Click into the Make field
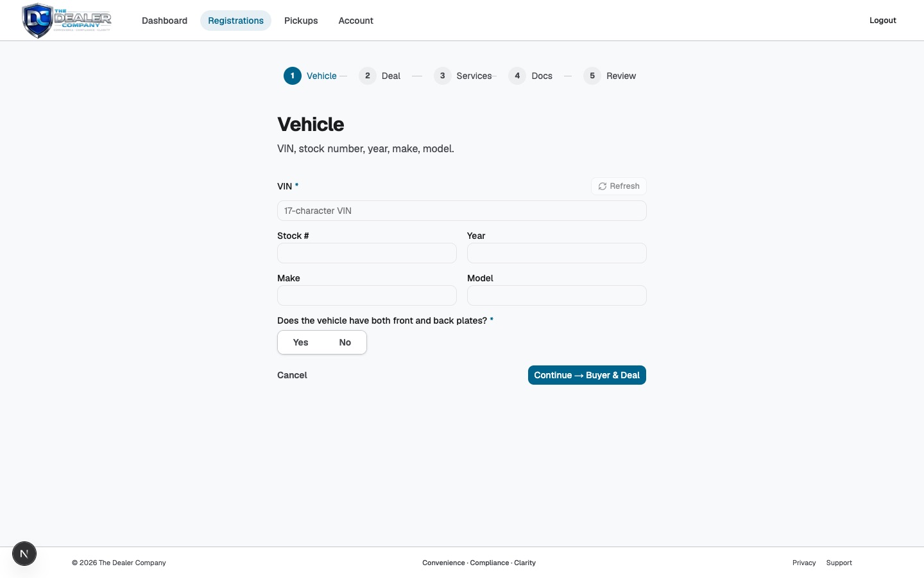Screen dimensions: 924x578 point(367,295)
